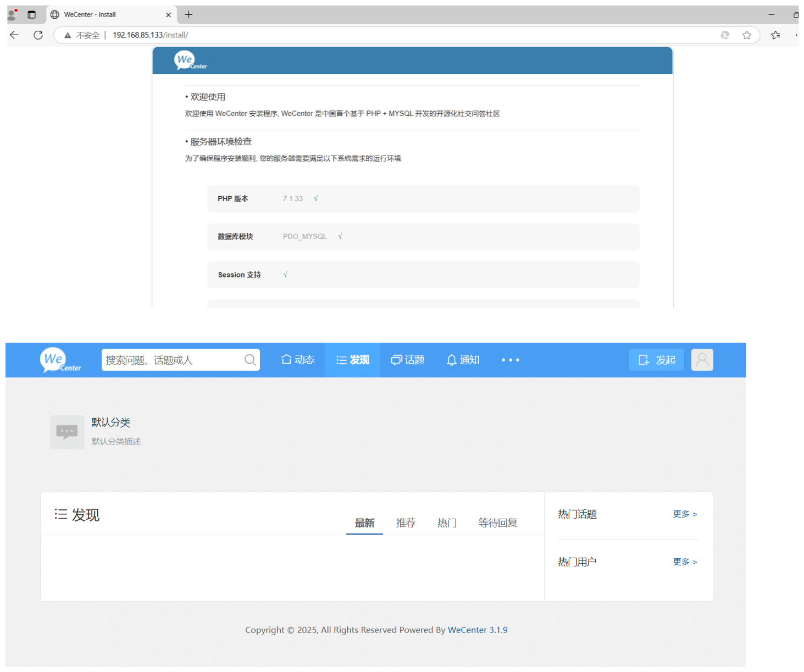Click the browser back arrow
The image size is (804, 672).
14,35
